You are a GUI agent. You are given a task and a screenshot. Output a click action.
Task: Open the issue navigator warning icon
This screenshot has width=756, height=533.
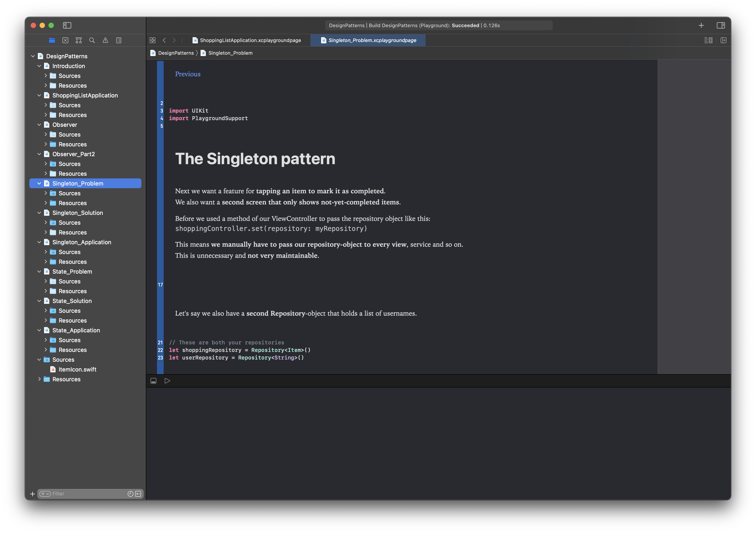tap(105, 40)
